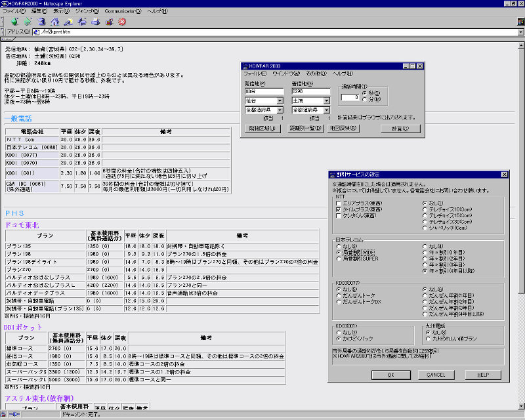Click the Forward arrow toolbar icon

coord(28,22)
